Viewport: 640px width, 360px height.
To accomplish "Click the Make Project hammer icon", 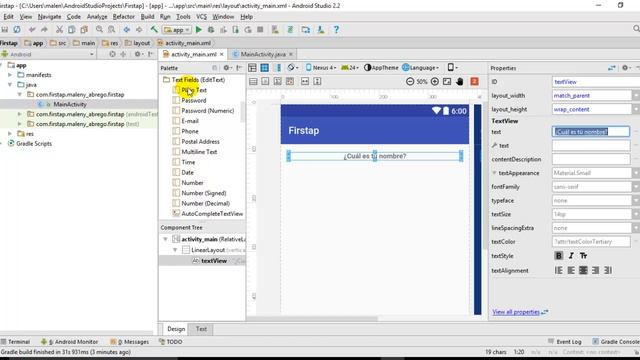I will 154,30.
